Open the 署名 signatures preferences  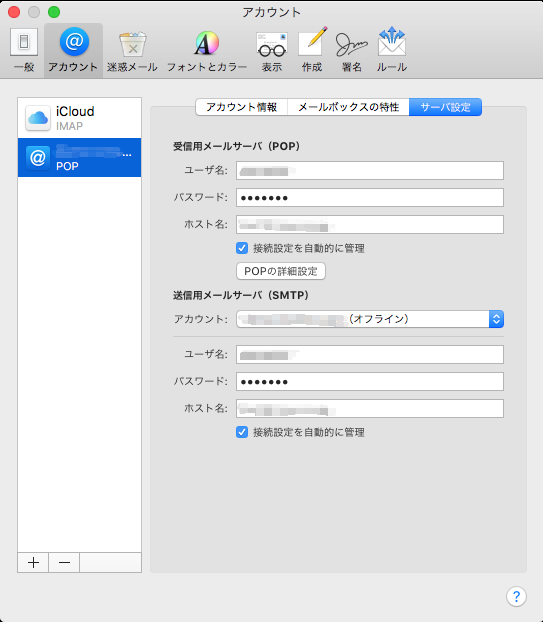pyautogui.click(x=351, y=50)
